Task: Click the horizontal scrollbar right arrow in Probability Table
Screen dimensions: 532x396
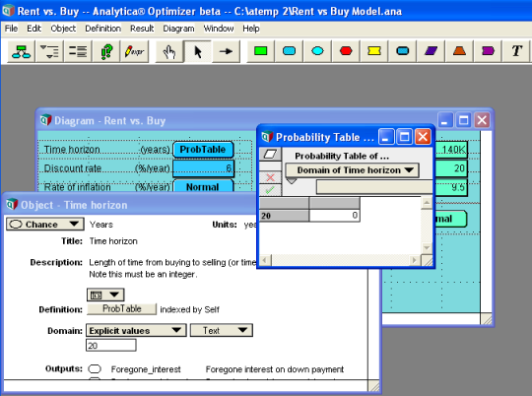Action: (x=414, y=261)
